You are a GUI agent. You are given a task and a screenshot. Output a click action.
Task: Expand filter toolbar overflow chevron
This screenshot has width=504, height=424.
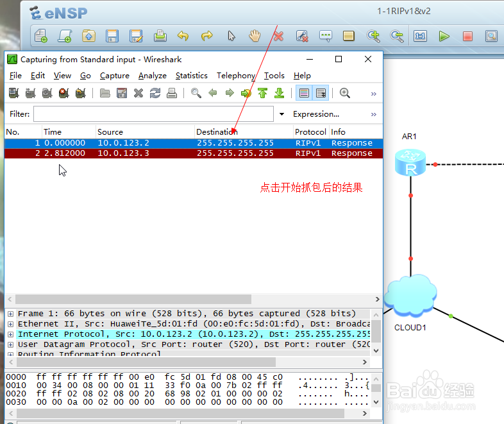[x=373, y=114]
